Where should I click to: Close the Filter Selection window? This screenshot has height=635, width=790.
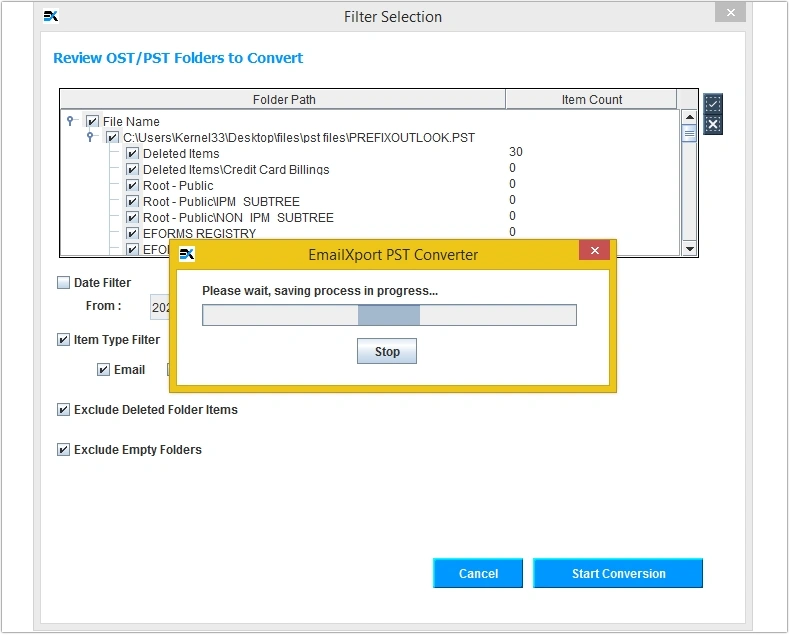pyautogui.click(x=731, y=13)
